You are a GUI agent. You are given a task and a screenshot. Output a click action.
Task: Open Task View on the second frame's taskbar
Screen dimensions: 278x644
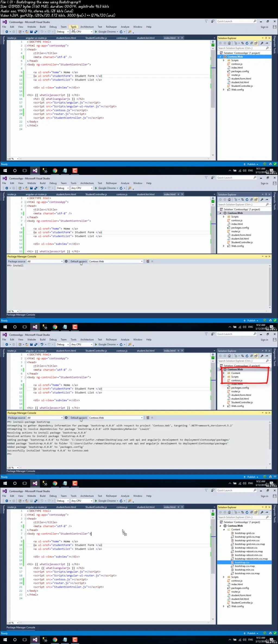25,327
